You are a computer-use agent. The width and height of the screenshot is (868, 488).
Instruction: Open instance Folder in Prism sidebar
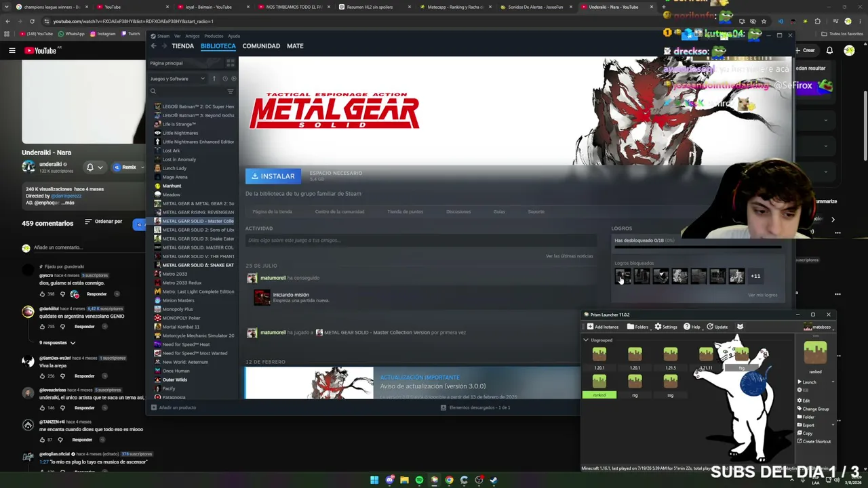806,417
